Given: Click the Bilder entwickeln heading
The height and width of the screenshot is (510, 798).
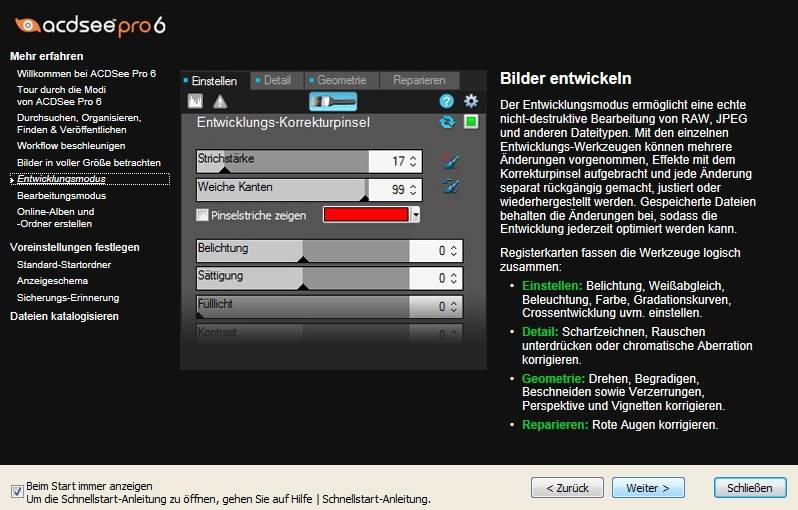Looking at the screenshot, I should click(x=565, y=78).
